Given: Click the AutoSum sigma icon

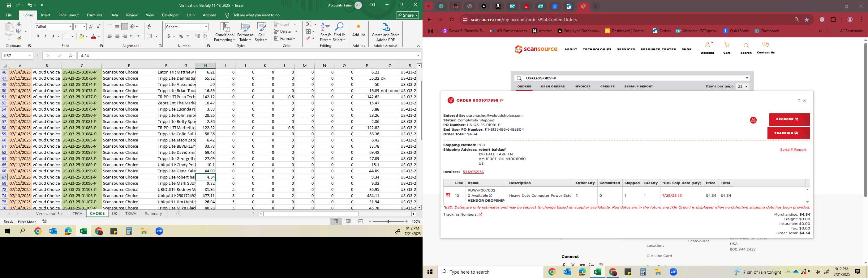Looking at the screenshot, I should click(308, 24).
